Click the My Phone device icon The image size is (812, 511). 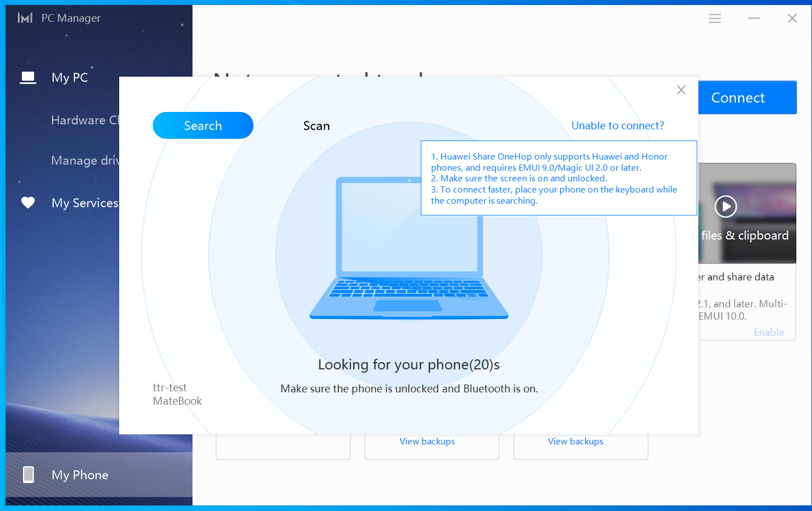point(28,475)
